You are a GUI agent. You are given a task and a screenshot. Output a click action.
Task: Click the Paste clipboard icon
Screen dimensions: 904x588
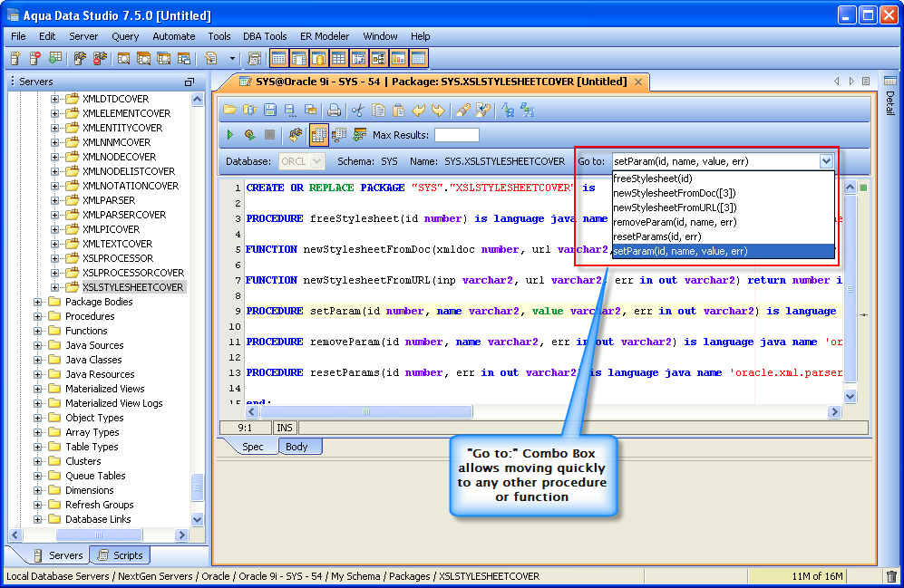click(x=398, y=110)
